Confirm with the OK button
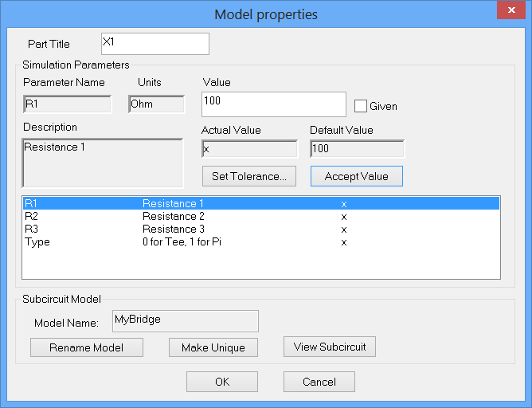 (222, 382)
